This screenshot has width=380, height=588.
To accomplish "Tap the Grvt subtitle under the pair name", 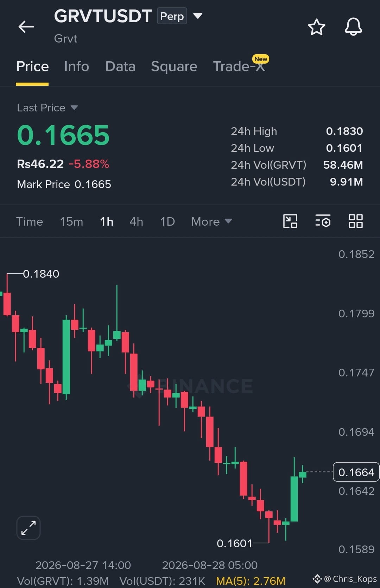I will click(65, 38).
